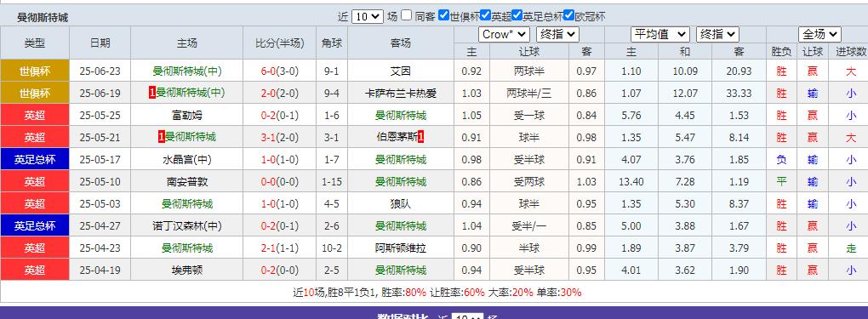Screen dimensions: 868x319
Task: Click score 3-1(2-0) against 伯恩茅斯
Action: (280, 137)
